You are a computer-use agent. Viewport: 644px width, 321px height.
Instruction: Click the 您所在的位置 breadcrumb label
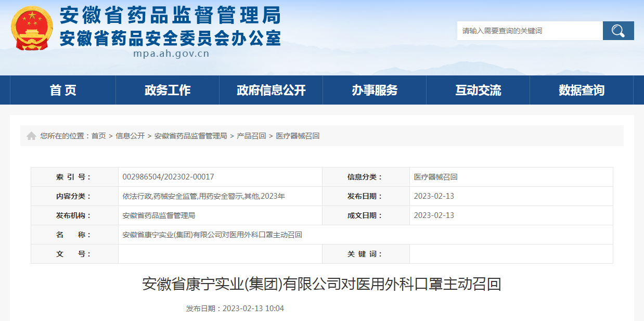[65, 136]
